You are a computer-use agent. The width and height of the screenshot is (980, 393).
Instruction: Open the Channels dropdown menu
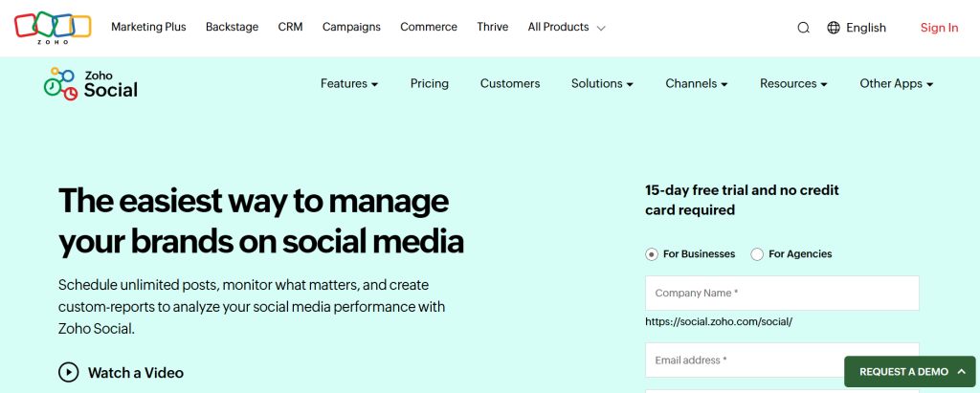[697, 84]
